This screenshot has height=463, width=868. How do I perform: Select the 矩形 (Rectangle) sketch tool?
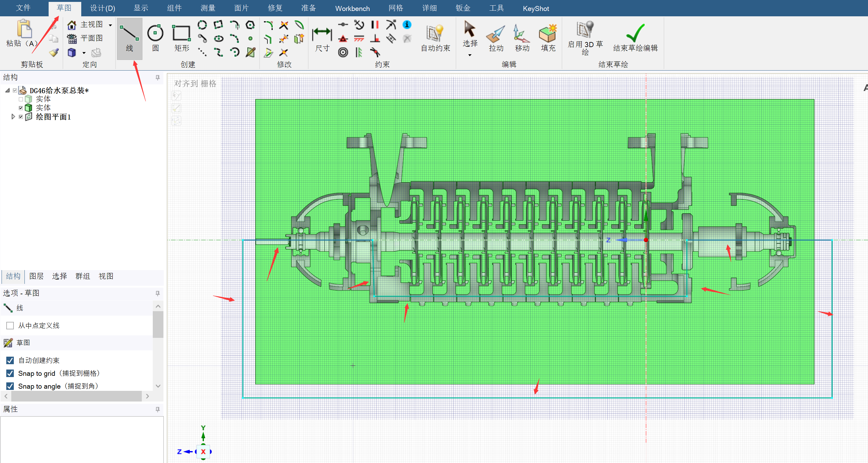[x=182, y=38]
